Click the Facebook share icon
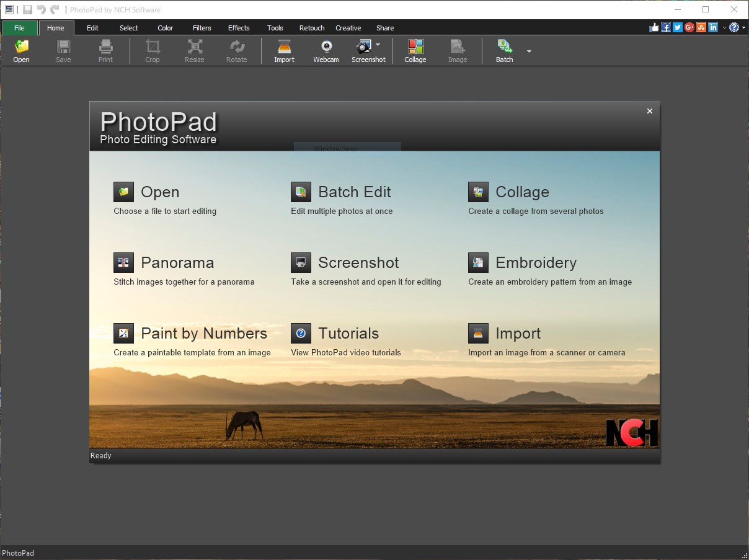 point(665,27)
